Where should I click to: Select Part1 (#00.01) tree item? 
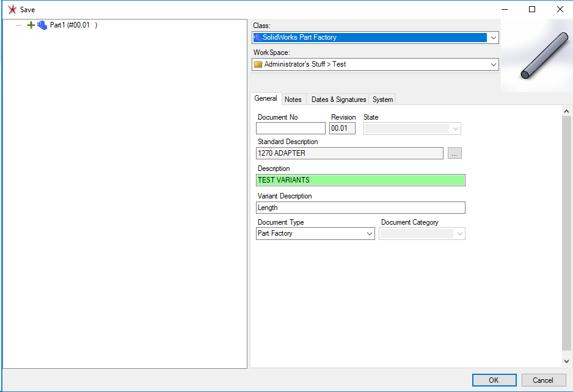tap(73, 25)
